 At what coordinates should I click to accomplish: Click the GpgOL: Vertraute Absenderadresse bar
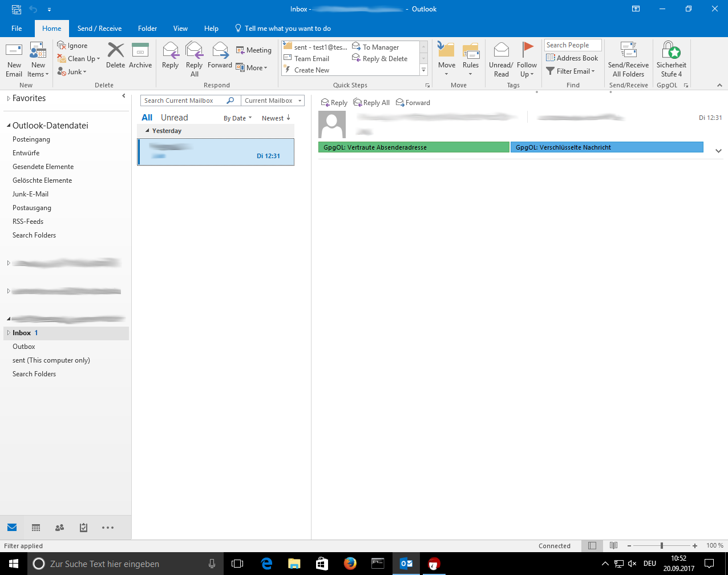tap(414, 147)
